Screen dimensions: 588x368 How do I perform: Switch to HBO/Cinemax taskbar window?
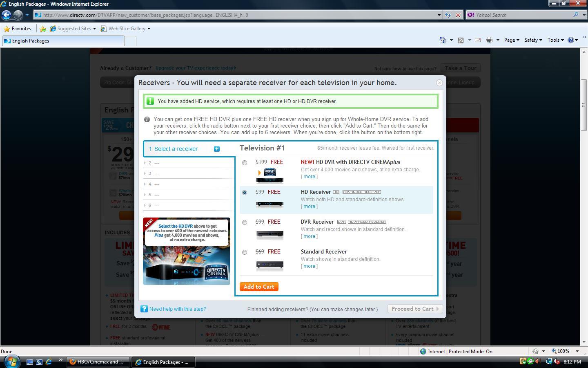[x=98, y=362]
